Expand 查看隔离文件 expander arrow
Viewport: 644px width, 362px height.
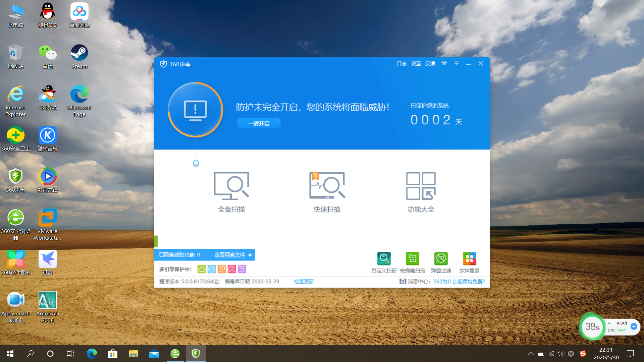pyautogui.click(x=250, y=255)
